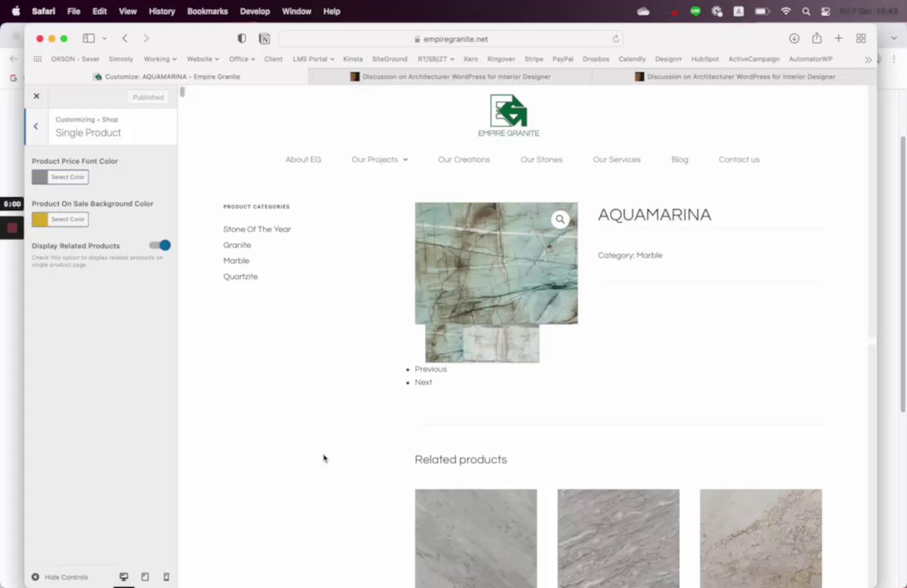Open the History menu

[x=162, y=11]
